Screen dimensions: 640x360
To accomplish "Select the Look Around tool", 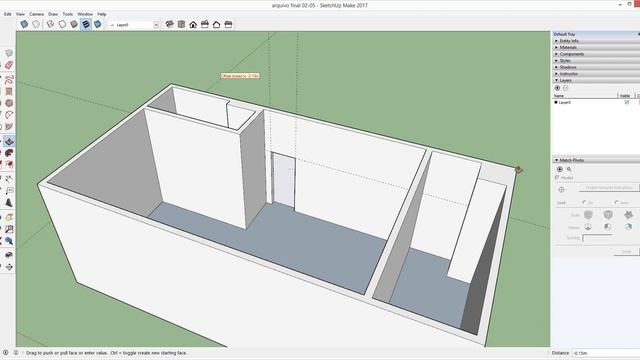I will (x=9, y=255).
